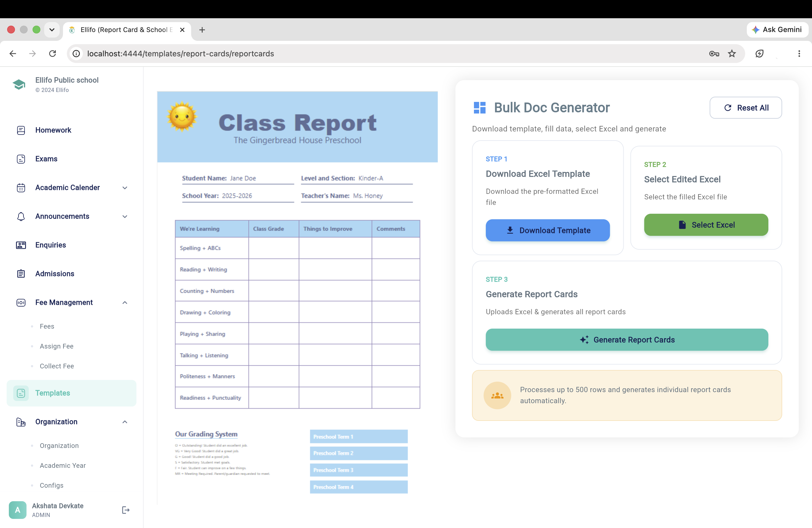Screen dimensions: 812x528
Task: Click the Reset All button
Action: tap(745, 108)
